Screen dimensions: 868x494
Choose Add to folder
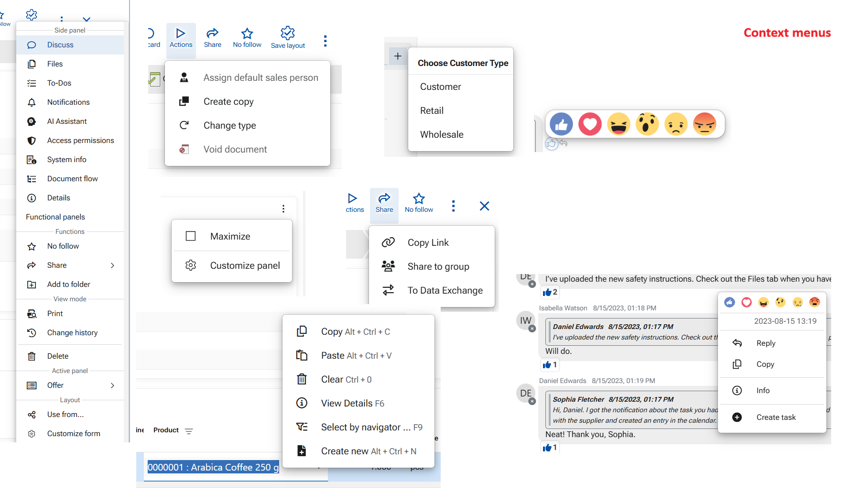(70, 285)
